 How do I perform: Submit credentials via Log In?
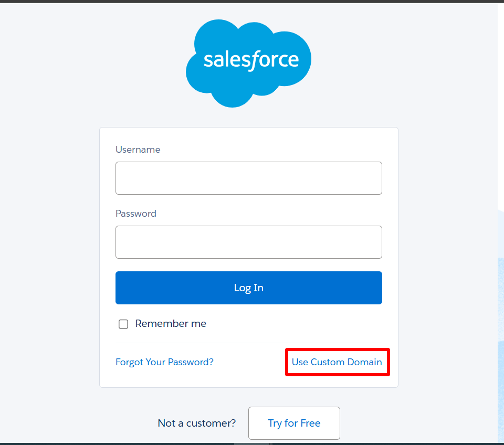pos(248,288)
